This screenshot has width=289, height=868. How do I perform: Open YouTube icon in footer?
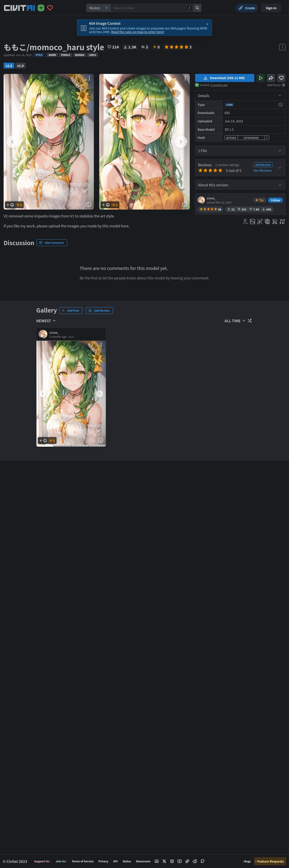pyautogui.click(x=180, y=861)
